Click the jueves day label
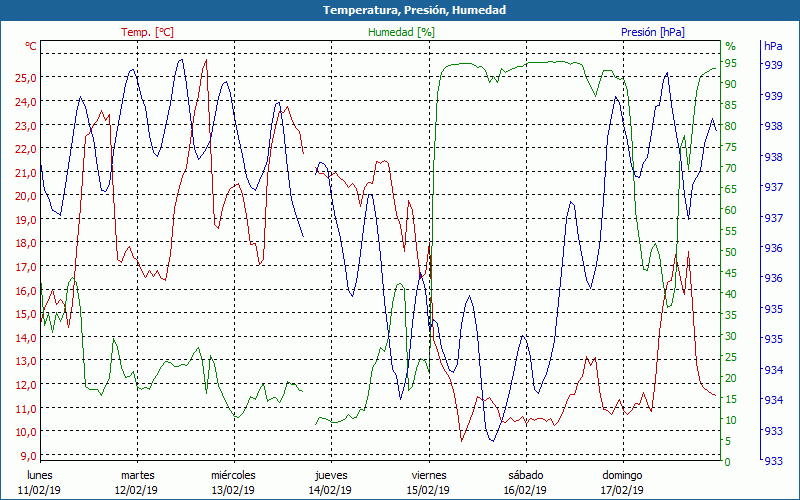Image resolution: width=800 pixels, height=500 pixels. click(x=331, y=475)
